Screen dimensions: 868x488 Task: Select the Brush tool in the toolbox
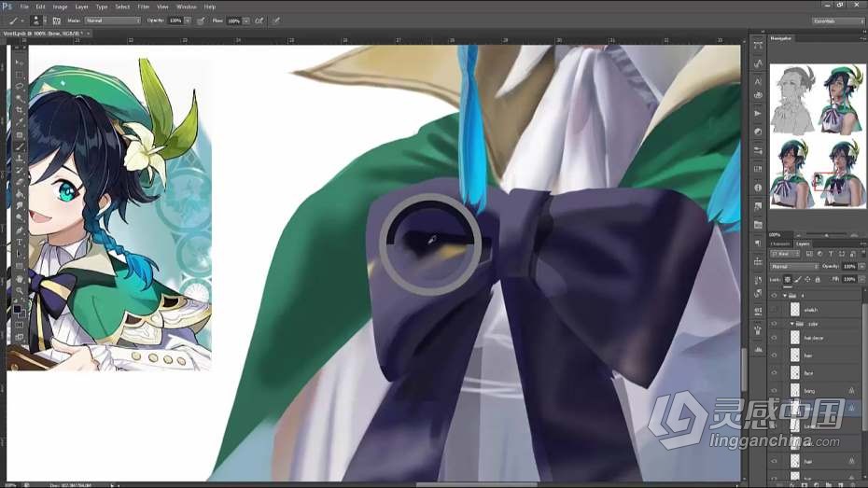pos(20,146)
